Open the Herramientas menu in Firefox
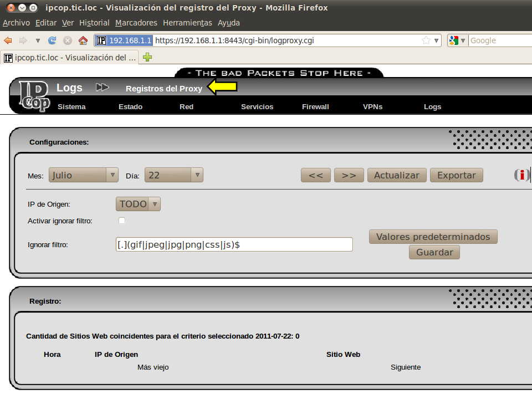The image size is (532, 399). click(187, 23)
